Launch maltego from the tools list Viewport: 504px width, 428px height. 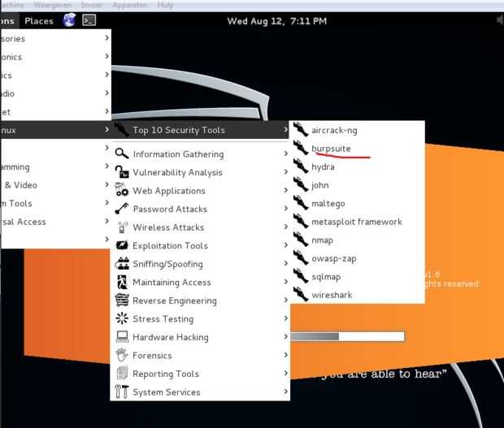[x=357, y=203]
